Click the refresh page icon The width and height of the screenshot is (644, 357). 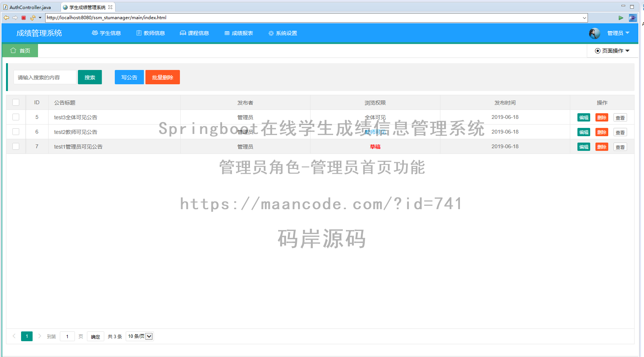tap(33, 18)
